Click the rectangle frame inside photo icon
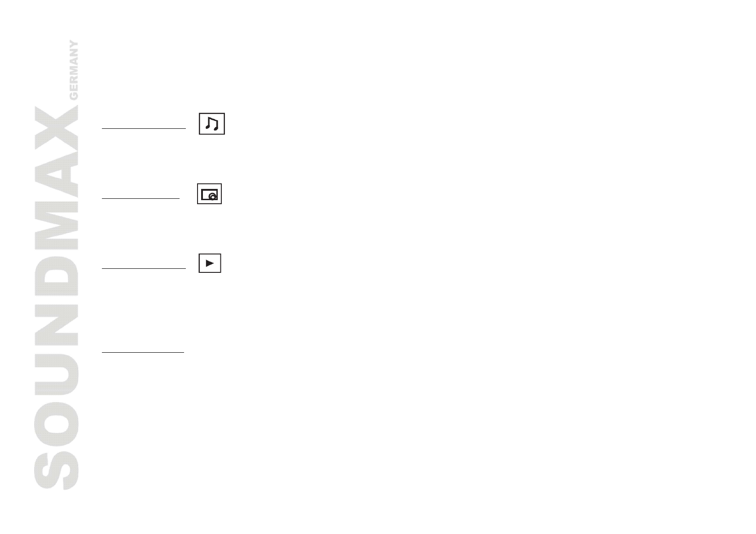756x534 pixels. pos(209,194)
